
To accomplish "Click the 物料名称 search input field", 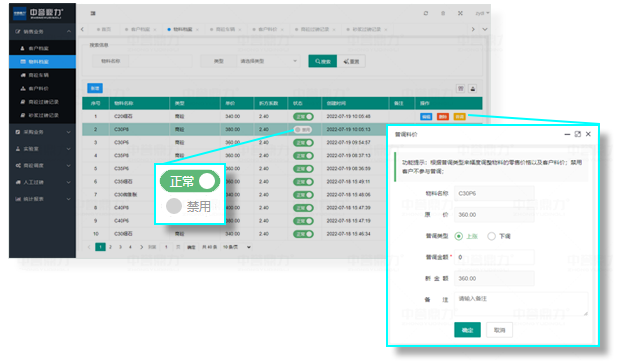I will 160,61.
